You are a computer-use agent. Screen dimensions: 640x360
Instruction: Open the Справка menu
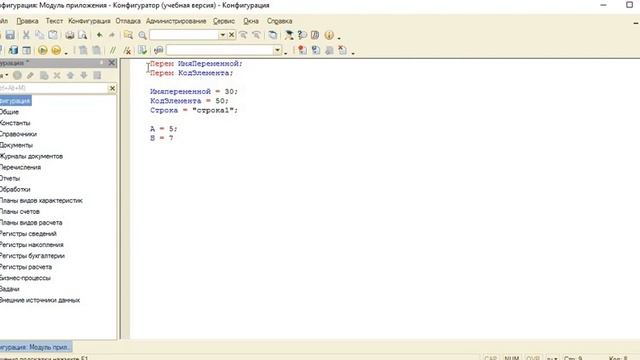click(x=279, y=21)
